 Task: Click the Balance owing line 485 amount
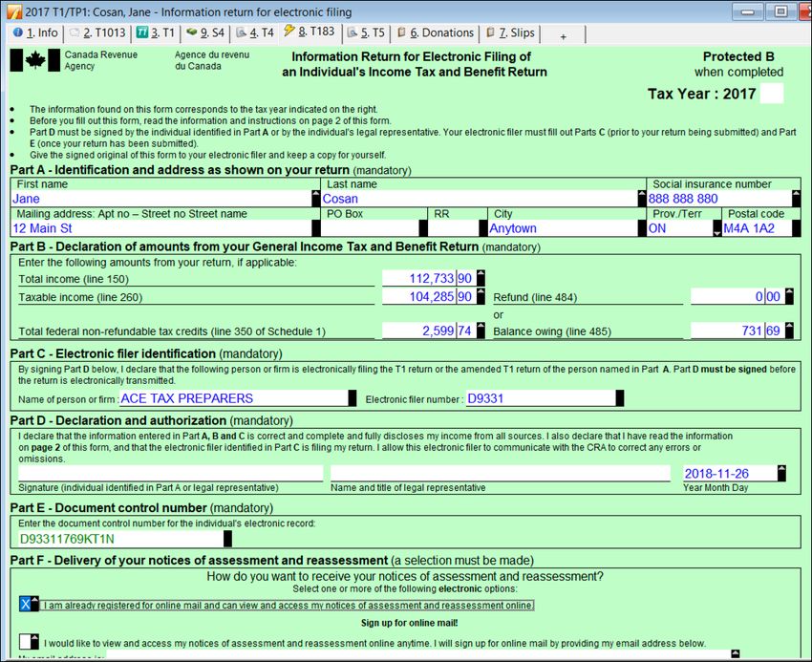(737, 331)
